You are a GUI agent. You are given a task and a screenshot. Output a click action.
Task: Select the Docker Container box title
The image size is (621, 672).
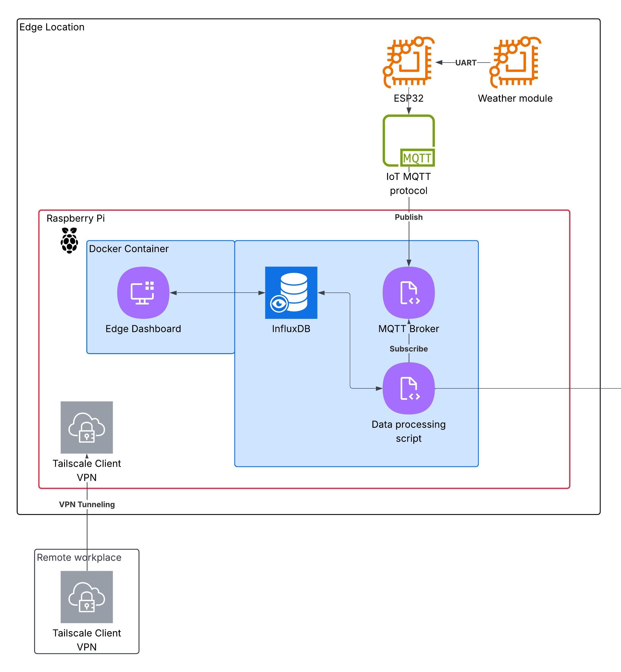point(129,249)
